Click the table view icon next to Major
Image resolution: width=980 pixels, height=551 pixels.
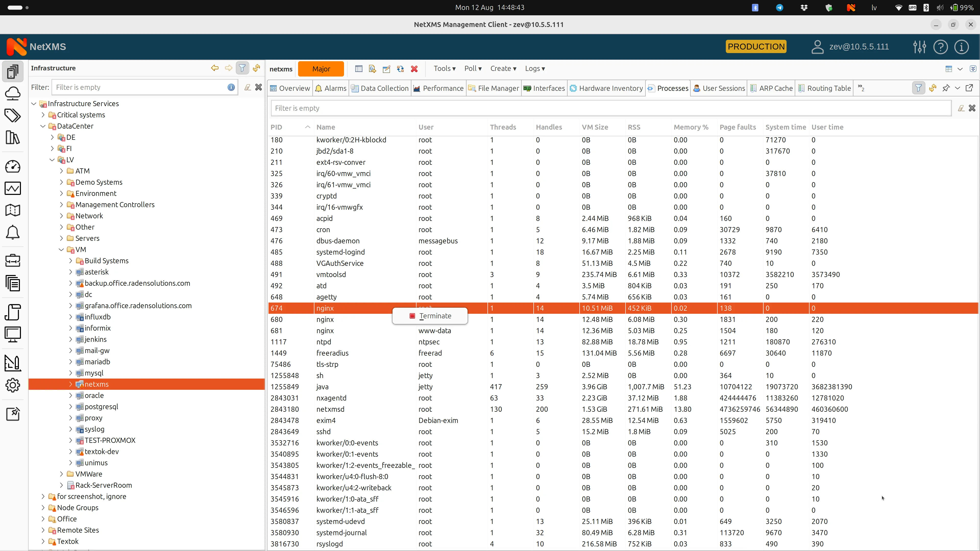(x=359, y=69)
